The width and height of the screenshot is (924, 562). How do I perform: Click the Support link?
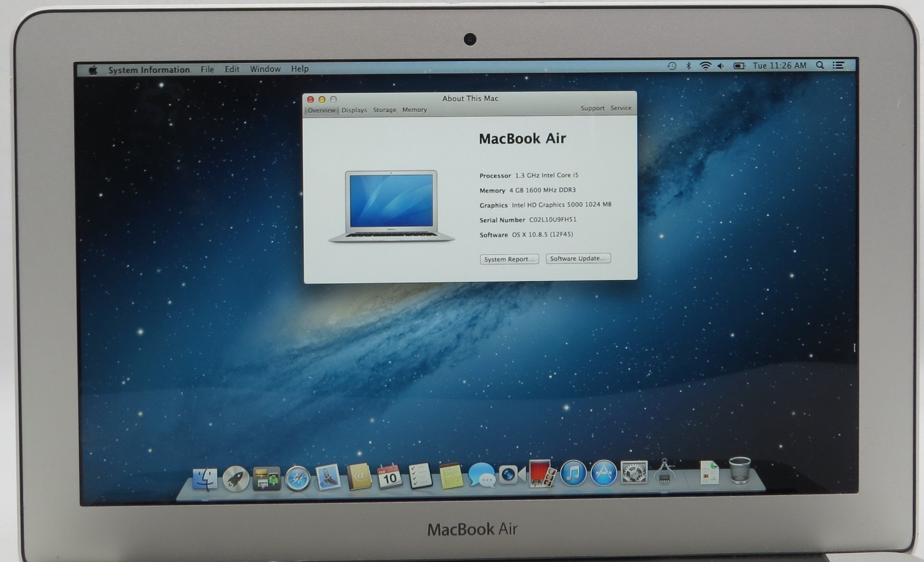(593, 108)
